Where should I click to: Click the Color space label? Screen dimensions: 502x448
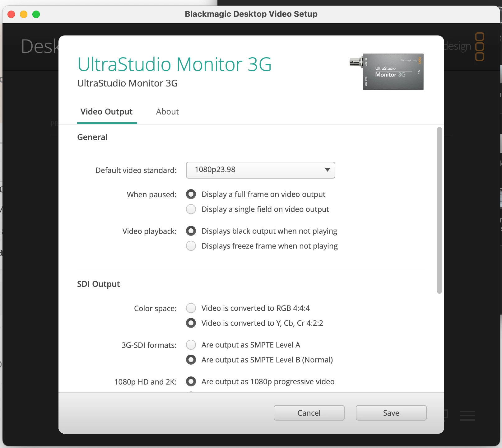pyautogui.click(x=155, y=309)
